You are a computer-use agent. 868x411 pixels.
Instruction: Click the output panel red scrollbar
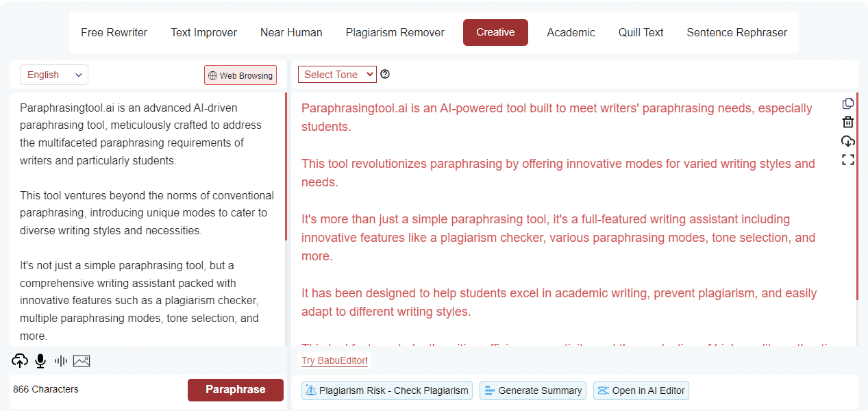point(857,197)
